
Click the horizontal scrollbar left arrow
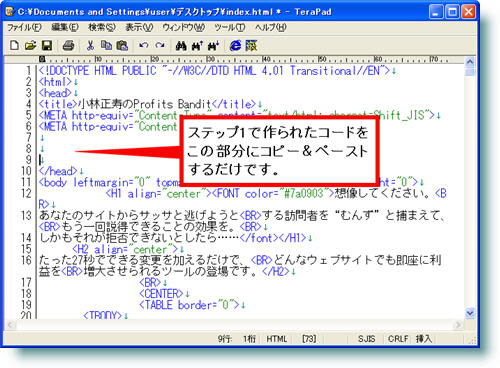tap(10, 324)
